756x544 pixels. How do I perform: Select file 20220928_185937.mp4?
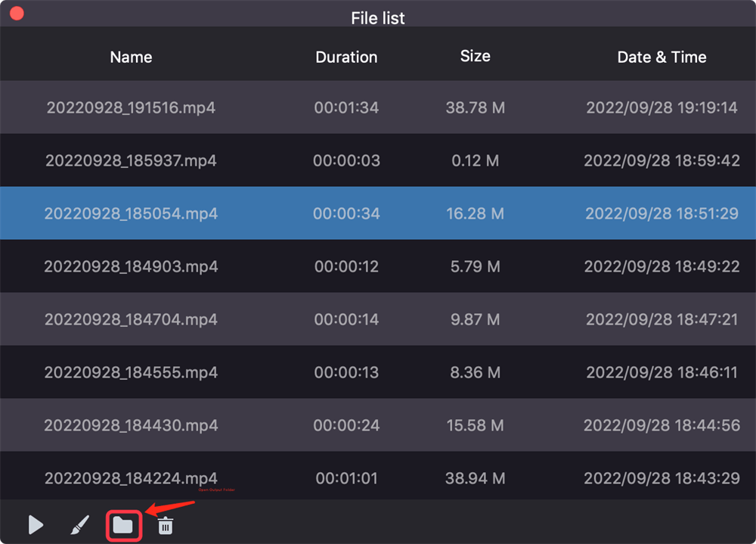tap(131, 160)
